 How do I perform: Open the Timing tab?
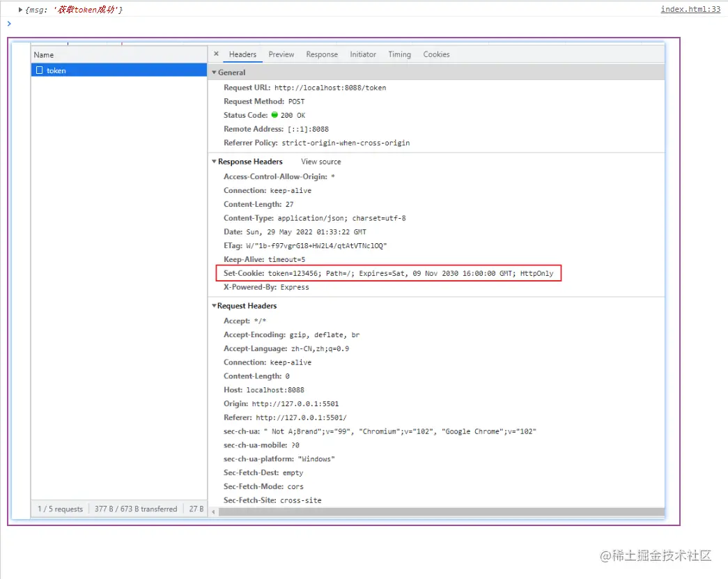[x=399, y=54]
